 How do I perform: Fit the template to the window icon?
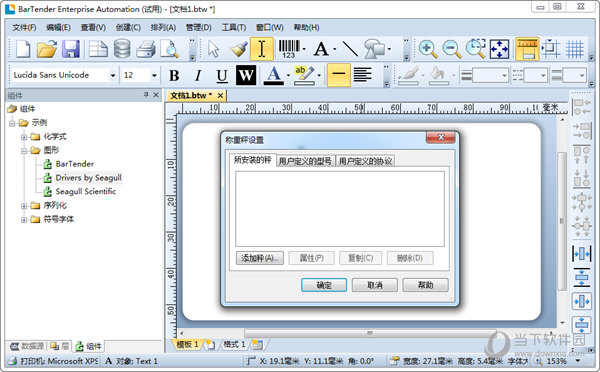click(x=499, y=49)
